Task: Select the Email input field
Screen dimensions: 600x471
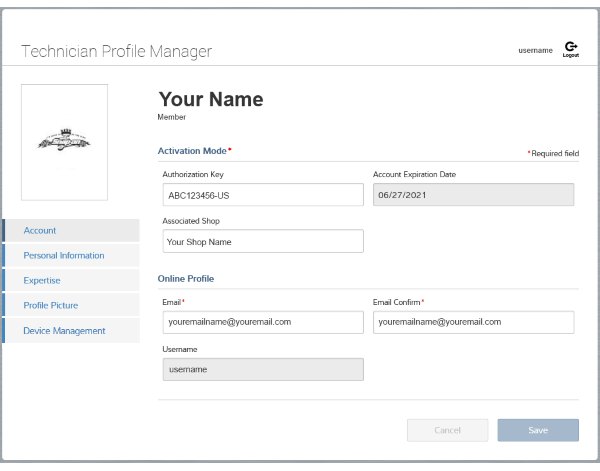Action: tap(262, 322)
